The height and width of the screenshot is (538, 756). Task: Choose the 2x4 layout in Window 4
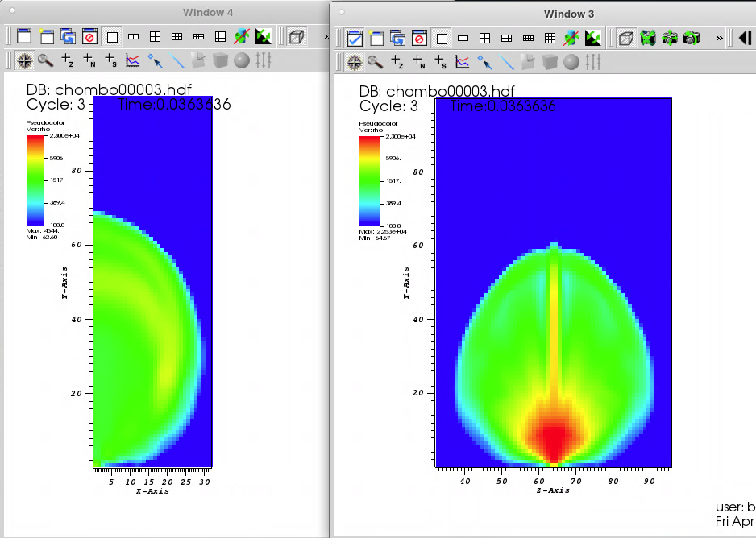pyautogui.click(x=198, y=36)
